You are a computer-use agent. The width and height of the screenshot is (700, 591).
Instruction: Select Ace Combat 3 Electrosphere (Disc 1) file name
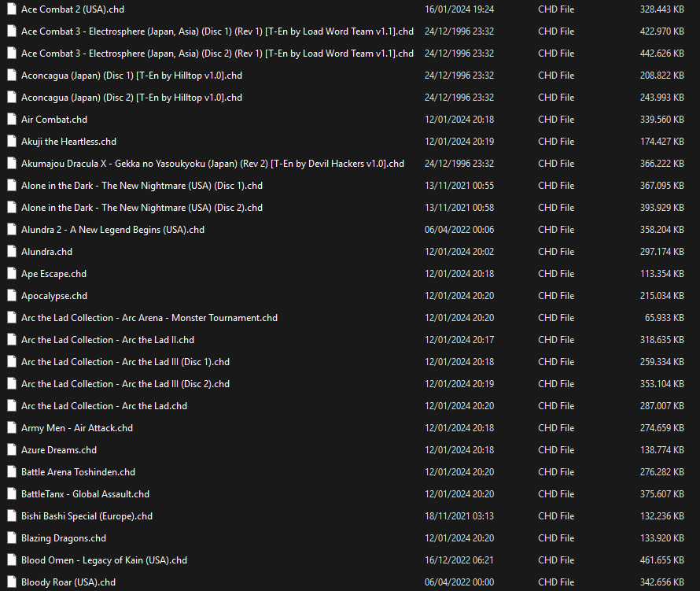click(217, 31)
